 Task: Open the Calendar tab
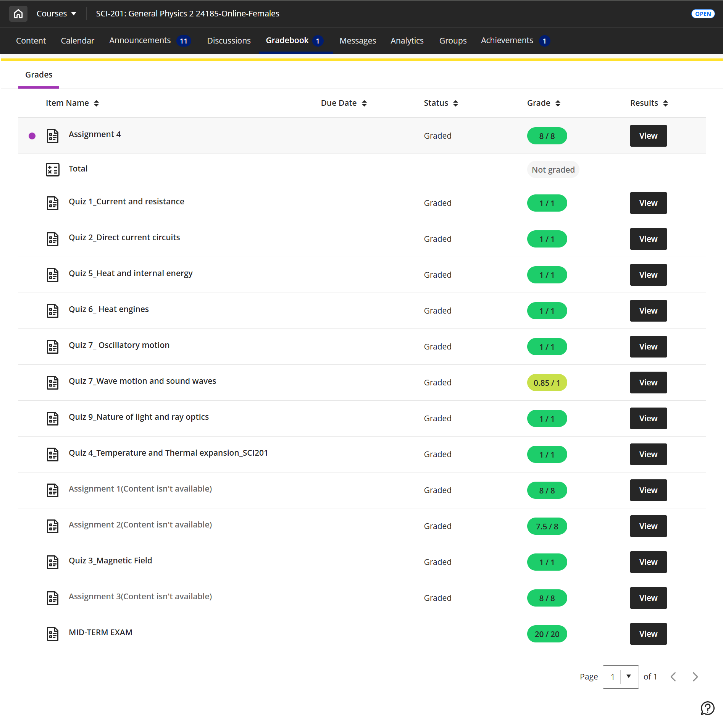tap(77, 40)
